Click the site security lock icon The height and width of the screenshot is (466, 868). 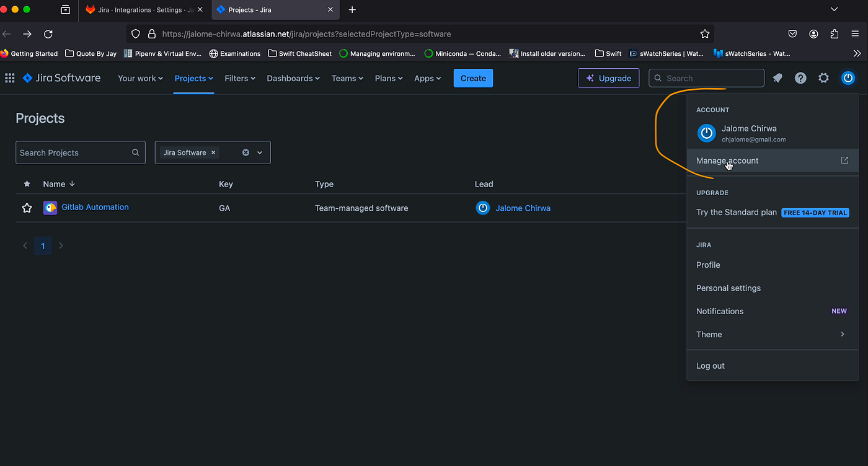[152, 34]
